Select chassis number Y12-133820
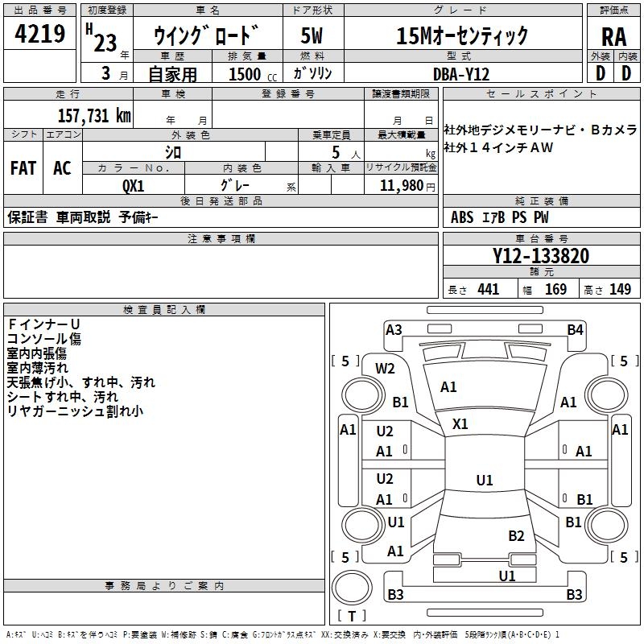 pyautogui.click(x=540, y=257)
